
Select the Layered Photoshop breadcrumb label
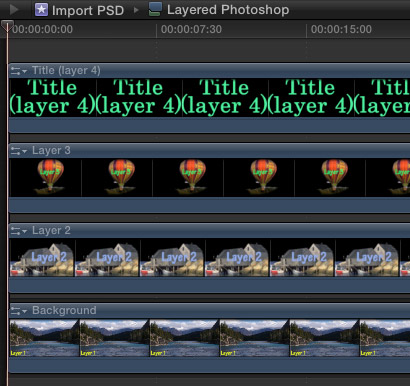point(228,10)
